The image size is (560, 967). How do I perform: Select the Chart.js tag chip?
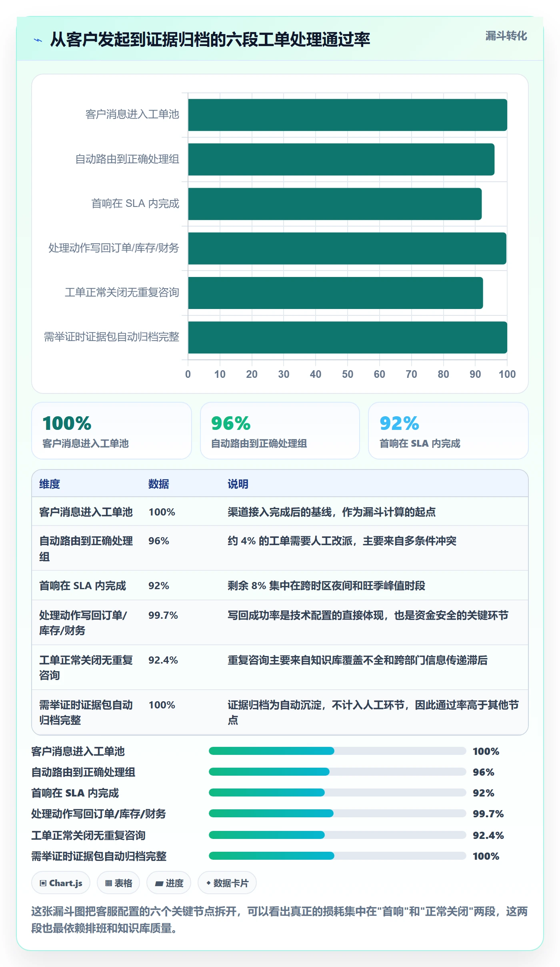click(x=61, y=883)
